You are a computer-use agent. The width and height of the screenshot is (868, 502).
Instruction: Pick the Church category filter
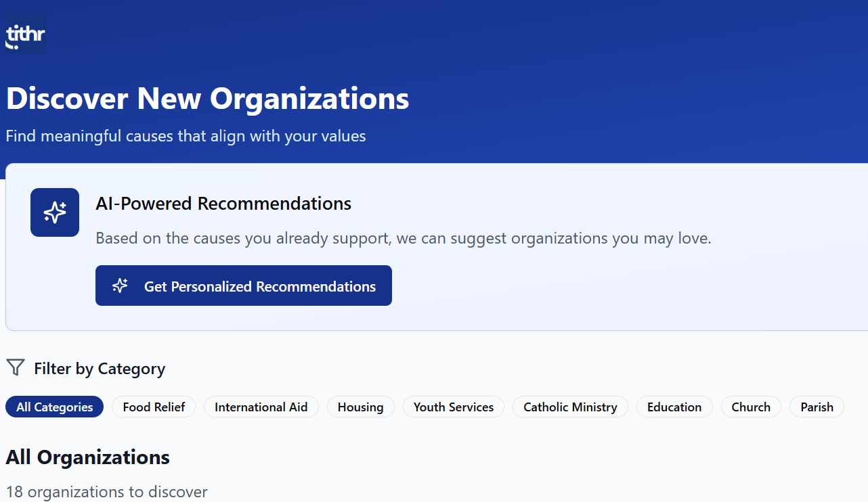(x=751, y=407)
